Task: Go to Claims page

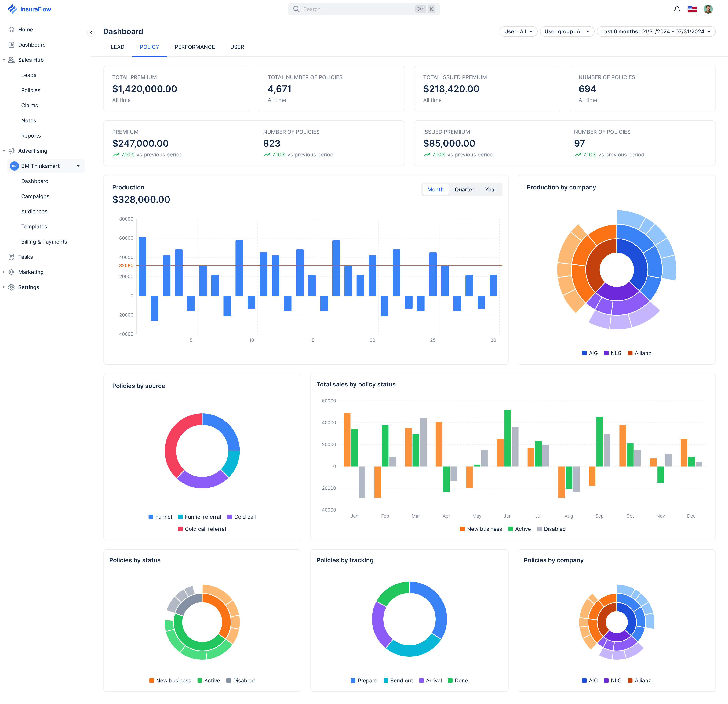Action: pos(29,105)
